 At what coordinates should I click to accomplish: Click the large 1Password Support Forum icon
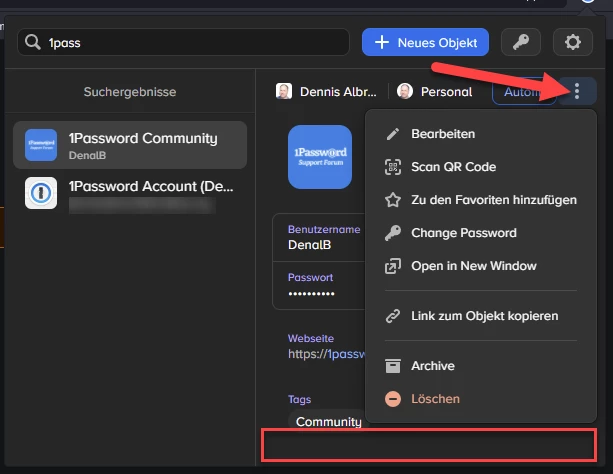(x=320, y=157)
